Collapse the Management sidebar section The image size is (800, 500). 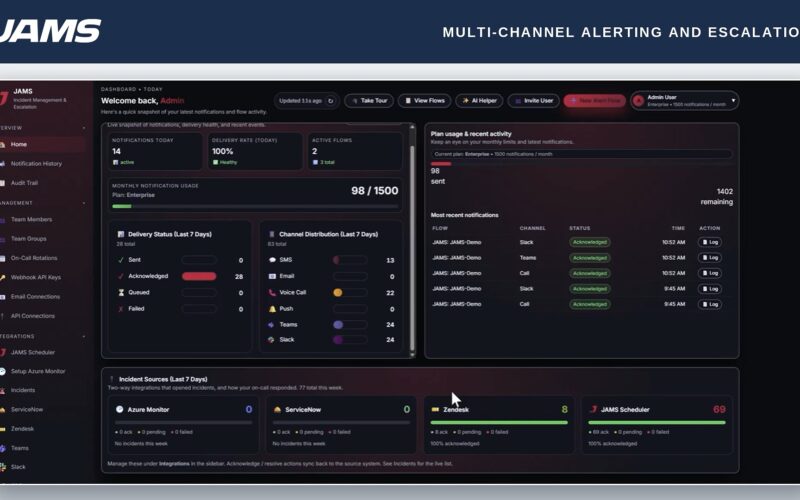pyautogui.click(x=84, y=203)
